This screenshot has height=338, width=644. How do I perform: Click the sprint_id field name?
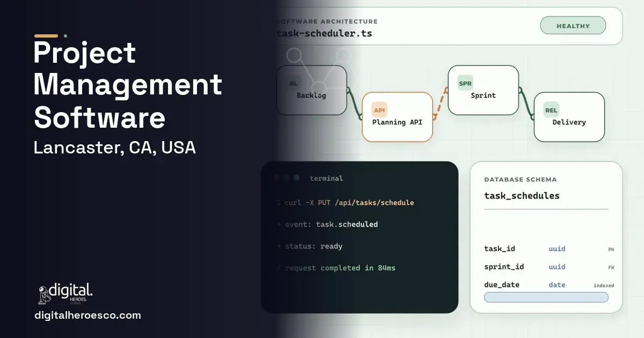pyautogui.click(x=504, y=267)
